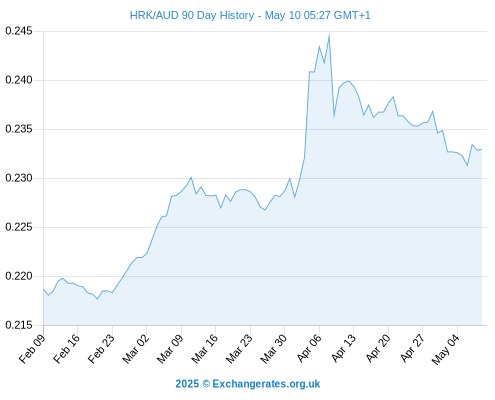Select the Feb 09 x-axis date label
This screenshot has width=495, height=400.
click(x=32, y=349)
